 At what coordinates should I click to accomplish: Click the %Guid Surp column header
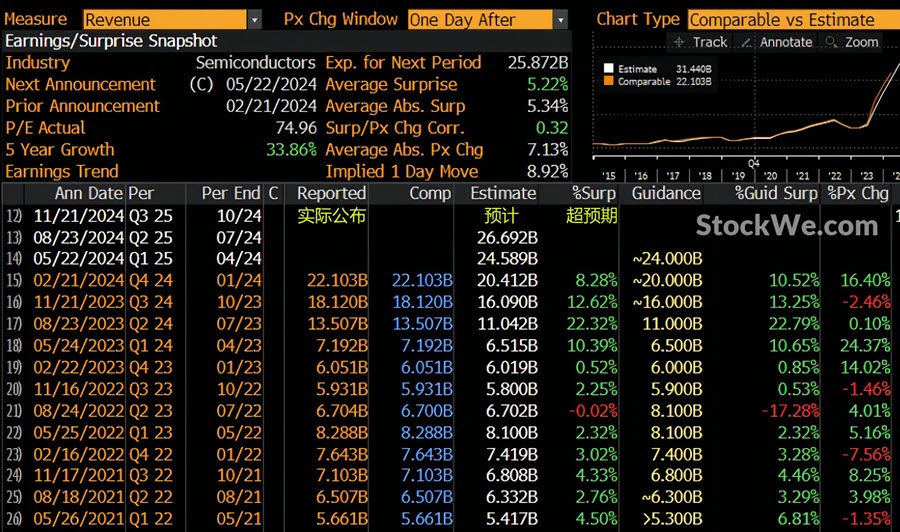[776, 193]
